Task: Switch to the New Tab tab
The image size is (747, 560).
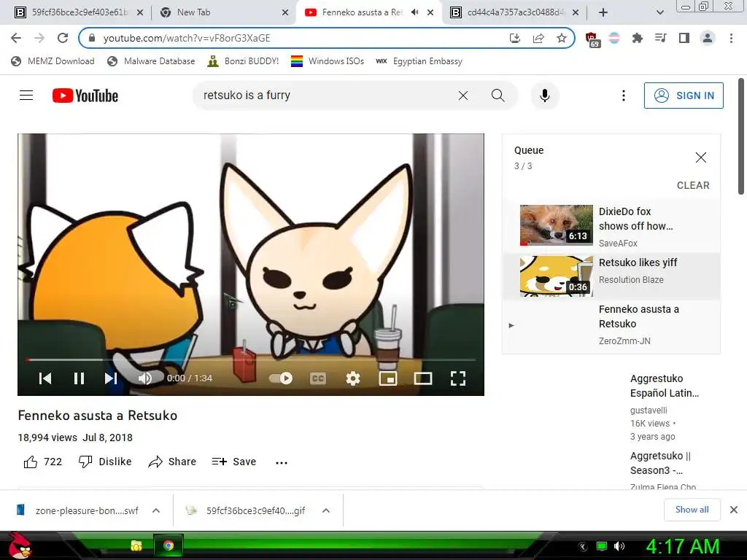Action: [x=225, y=12]
